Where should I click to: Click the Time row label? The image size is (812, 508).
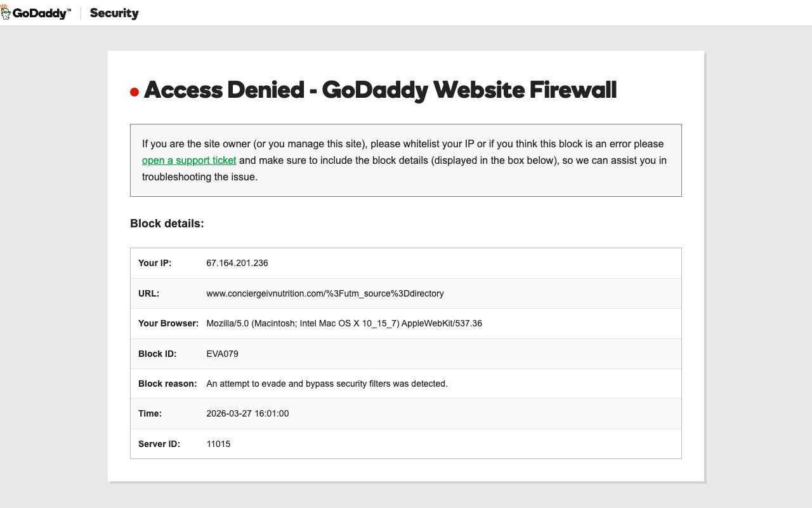click(150, 413)
